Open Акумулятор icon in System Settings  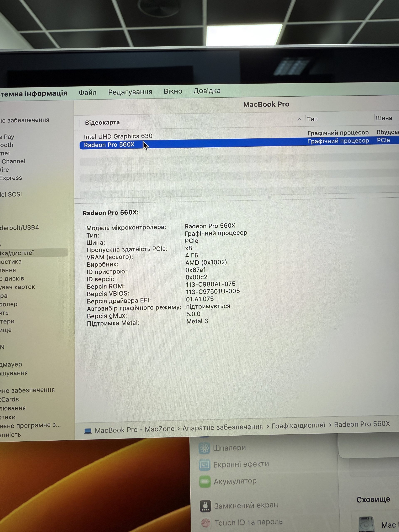coord(205,482)
